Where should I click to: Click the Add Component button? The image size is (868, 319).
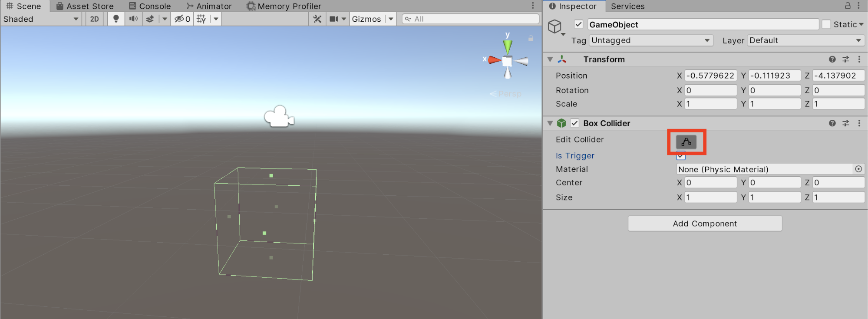[x=705, y=224]
